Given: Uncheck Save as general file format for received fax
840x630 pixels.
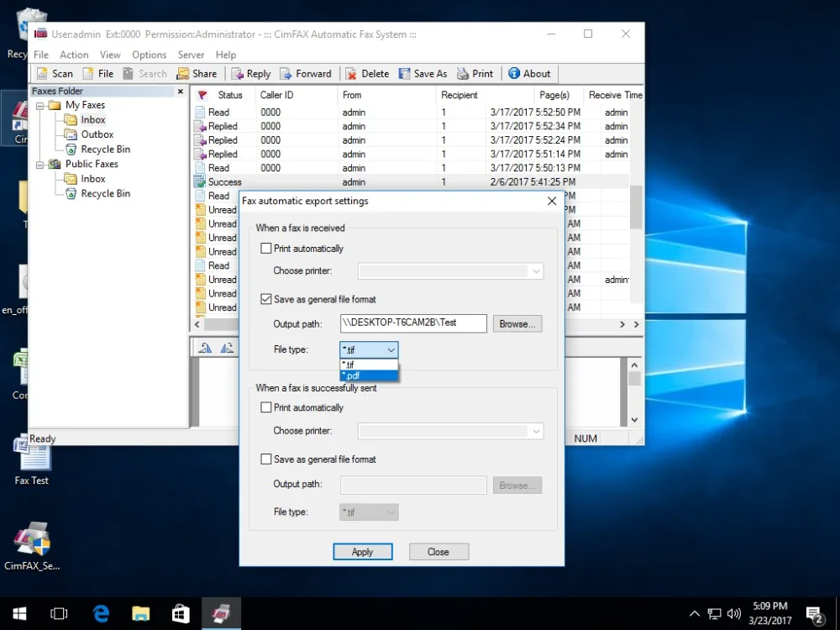Looking at the screenshot, I should [x=266, y=299].
